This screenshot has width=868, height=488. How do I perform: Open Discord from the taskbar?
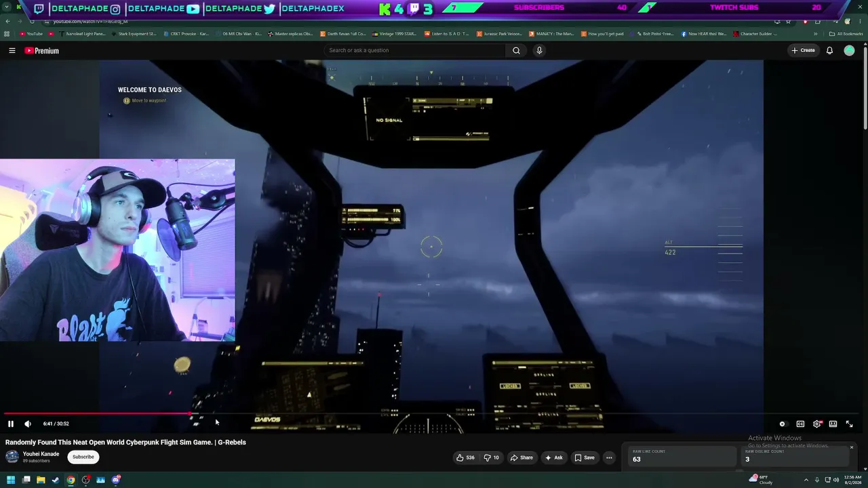pos(116,480)
